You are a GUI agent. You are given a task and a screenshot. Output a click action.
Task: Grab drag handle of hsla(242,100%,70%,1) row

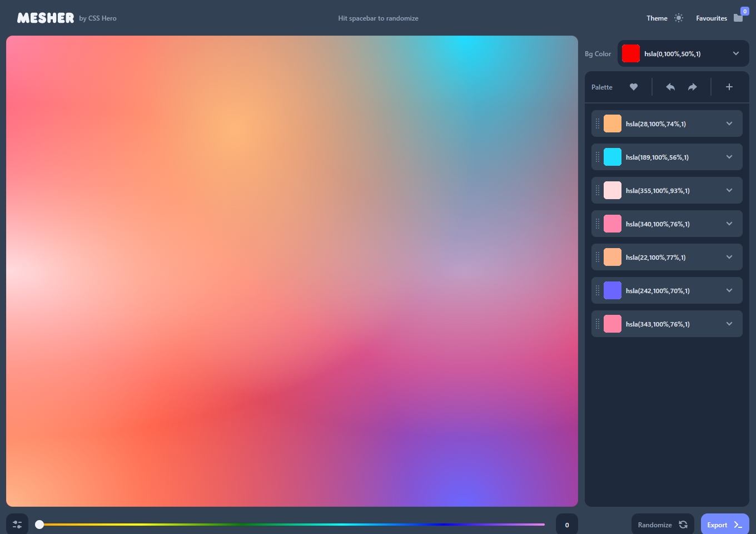598,290
